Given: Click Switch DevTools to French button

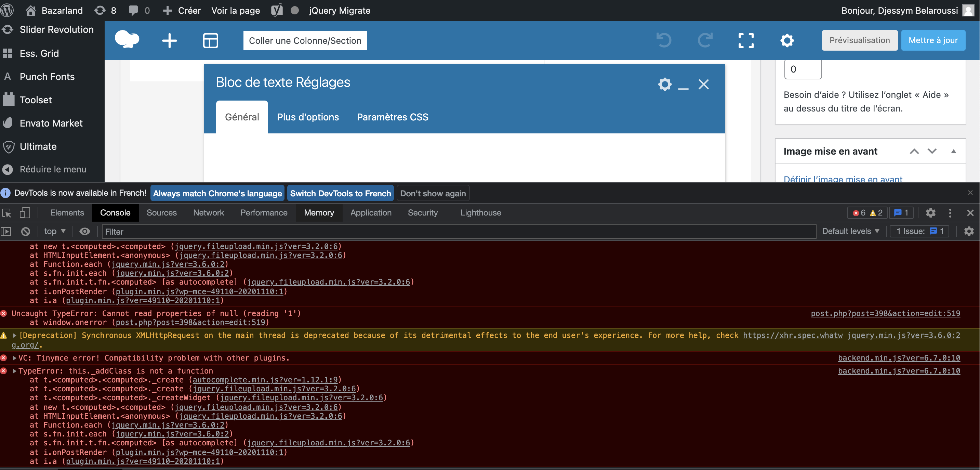Looking at the screenshot, I should (x=340, y=193).
